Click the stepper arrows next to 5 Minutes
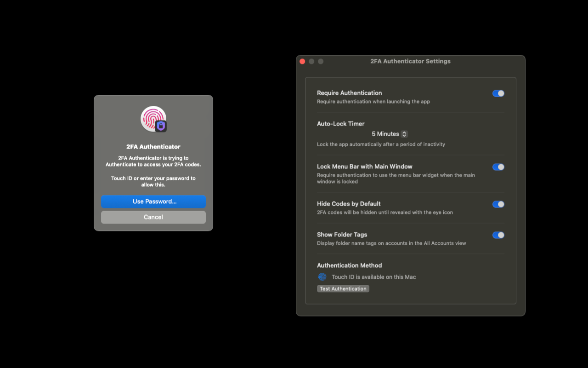The height and width of the screenshot is (368, 588). [x=404, y=134]
